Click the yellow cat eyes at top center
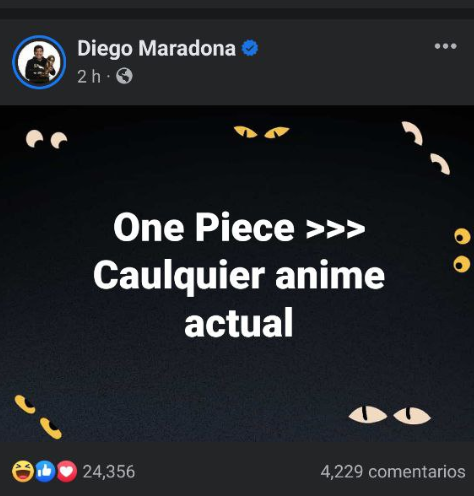The image size is (474, 496). (261, 132)
